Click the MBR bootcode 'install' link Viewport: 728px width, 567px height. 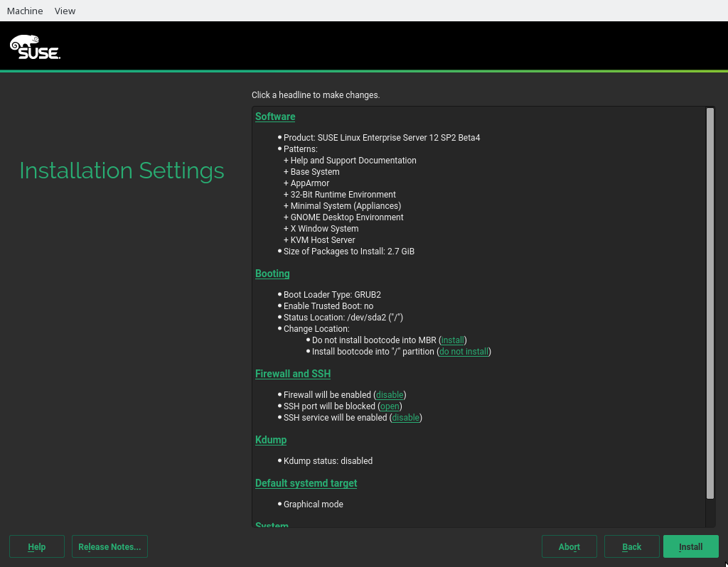(x=452, y=340)
